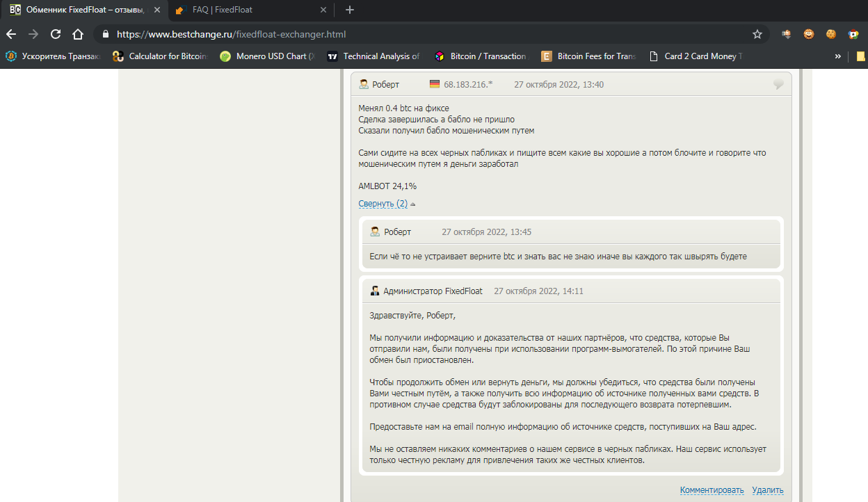The width and height of the screenshot is (868, 502).
Task: Click Роберт's avatar on the 13:45 reply
Action: pyautogui.click(x=375, y=232)
